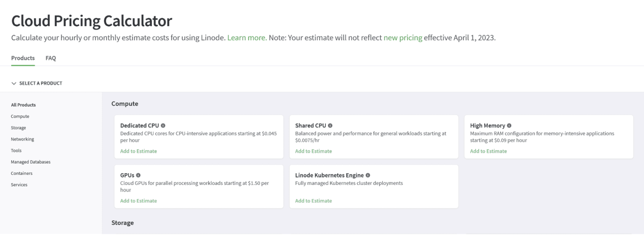Open the Learn more link
Image resolution: width=644 pixels, height=243 pixels.
coord(247,37)
